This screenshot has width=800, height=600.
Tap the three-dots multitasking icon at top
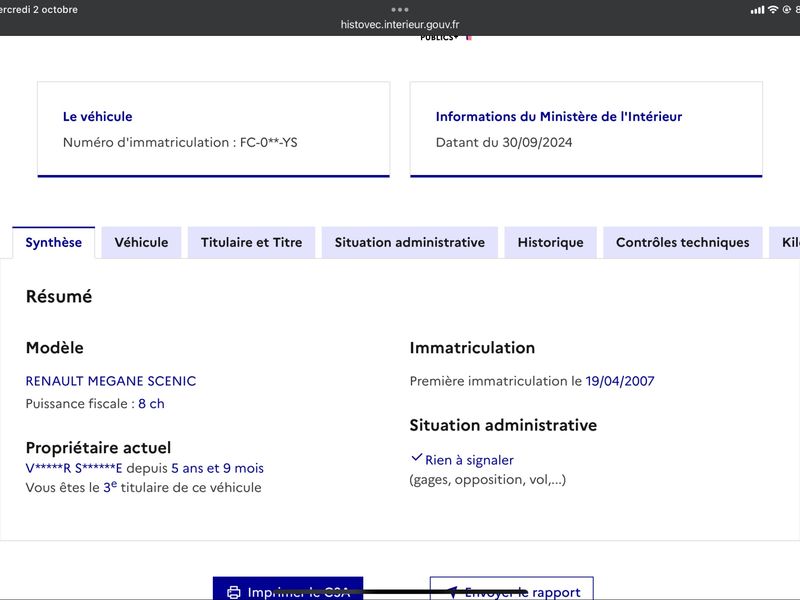[399, 9]
